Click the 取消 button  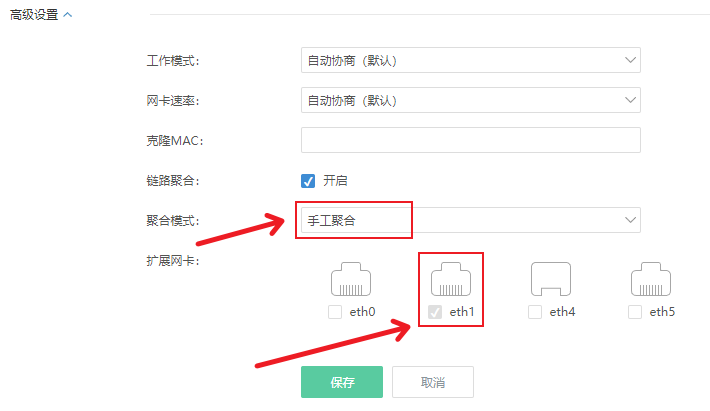(x=432, y=383)
